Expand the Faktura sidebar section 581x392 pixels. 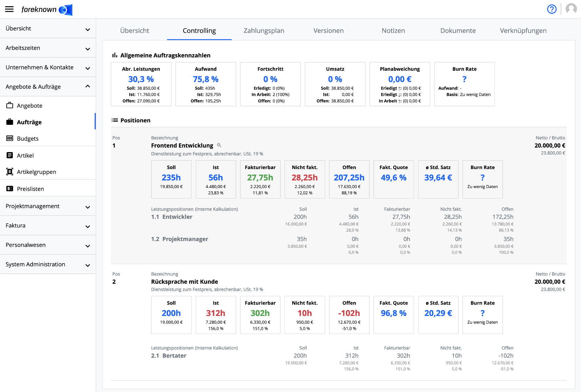point(48,225)
